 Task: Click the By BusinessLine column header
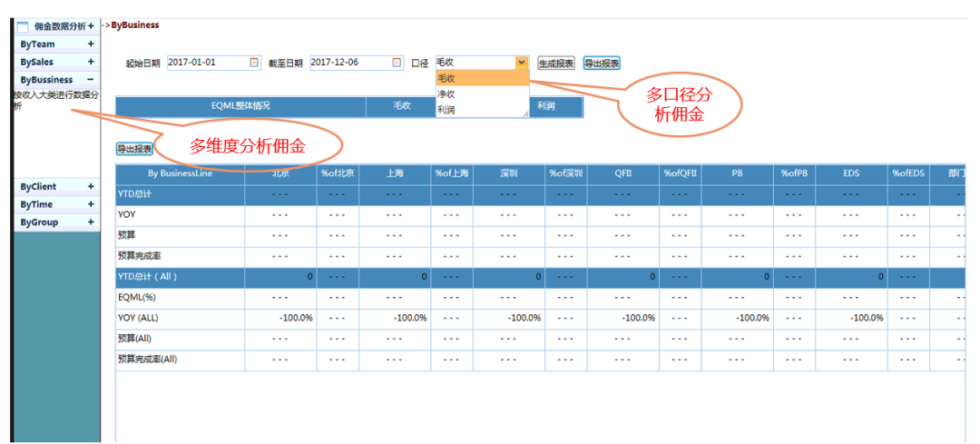(x=180, y=173)
